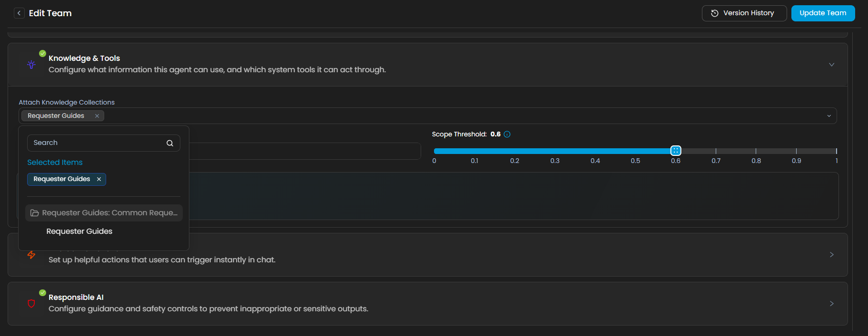Click the orange lightning bolt icon

31,255
